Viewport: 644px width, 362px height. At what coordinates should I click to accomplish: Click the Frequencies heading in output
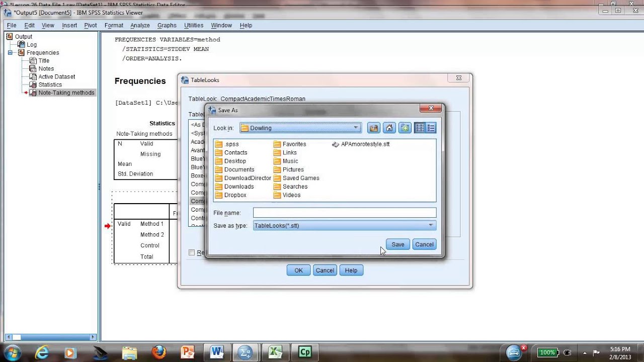click(140, 81)
